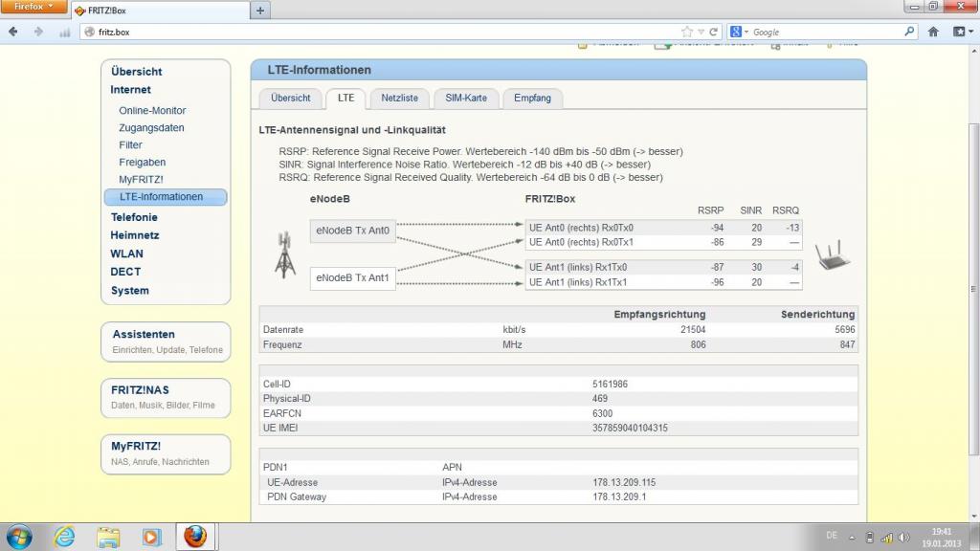Open the System section
980x551 pixels.
pyautogui.click(x=130, y=291)
